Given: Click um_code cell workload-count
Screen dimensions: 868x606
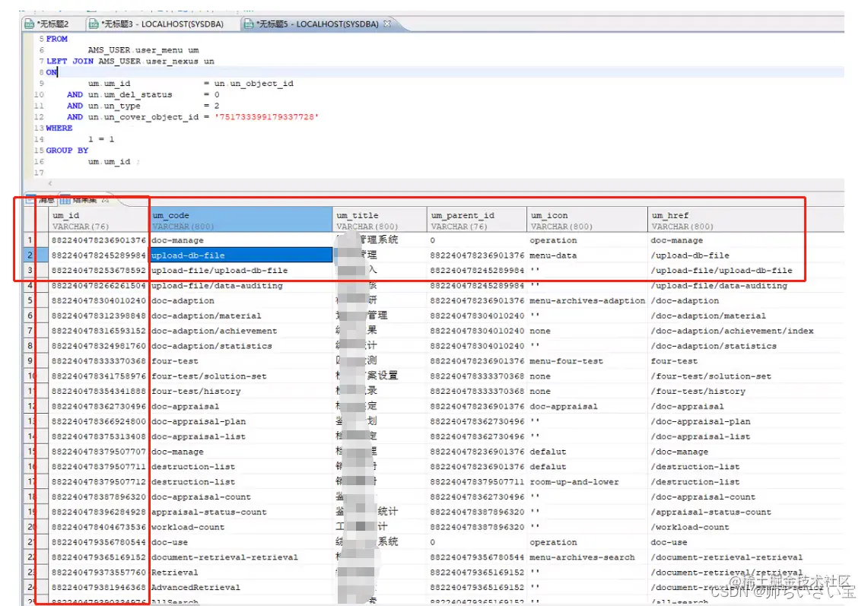Looking at the screenshot, I should click(241, 528).
